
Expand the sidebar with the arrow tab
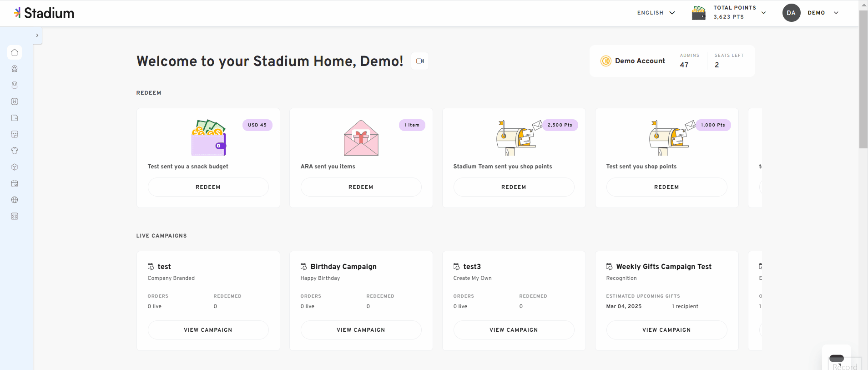pos(37,35)
